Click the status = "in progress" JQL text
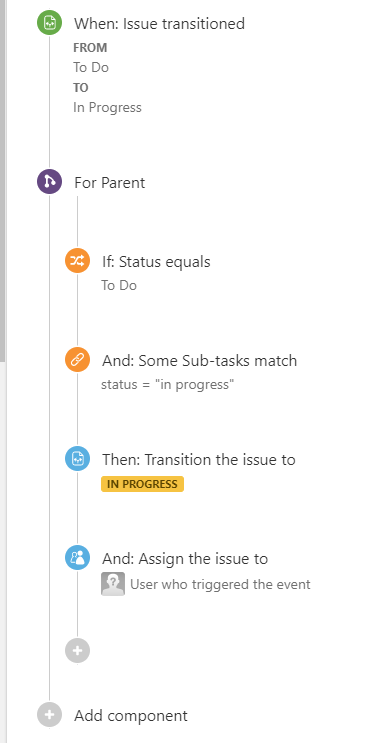The height and width of the screenshot is (743, 365). (168, 384)
